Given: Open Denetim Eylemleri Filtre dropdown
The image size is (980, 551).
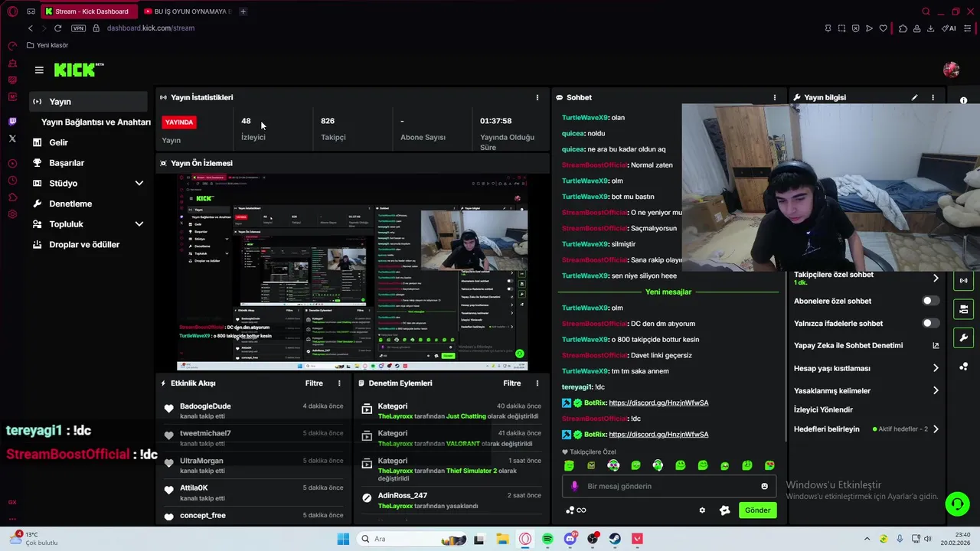Looking at the screenshot, I should 512,383.
